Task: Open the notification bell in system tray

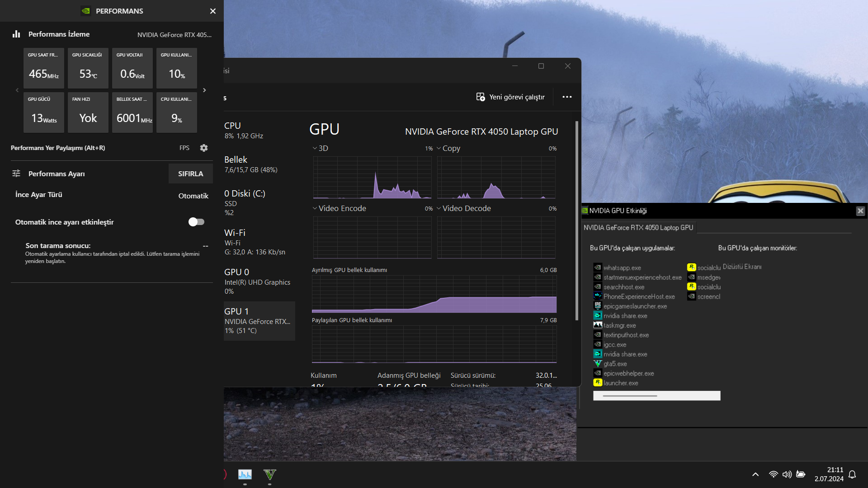Action: click(x=852, y=474)
